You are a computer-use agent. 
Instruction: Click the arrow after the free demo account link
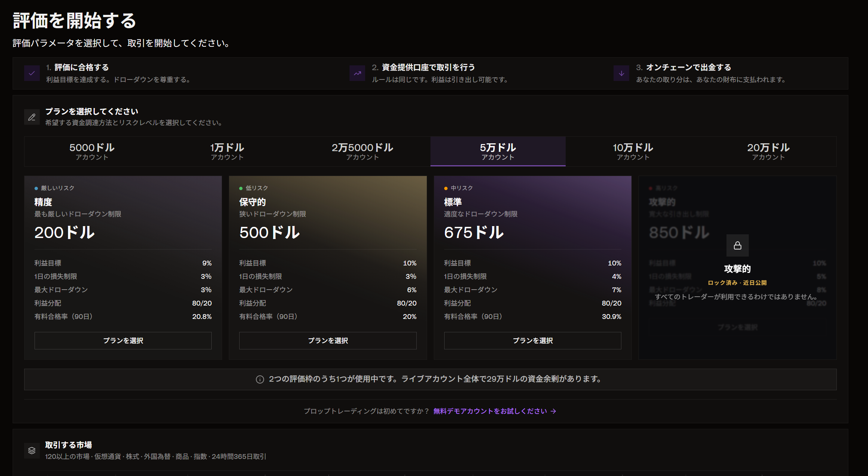tap(553, 411)
